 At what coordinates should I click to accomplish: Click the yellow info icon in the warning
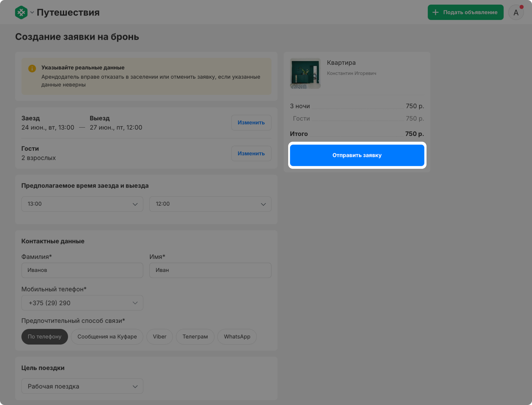point(32,69)
